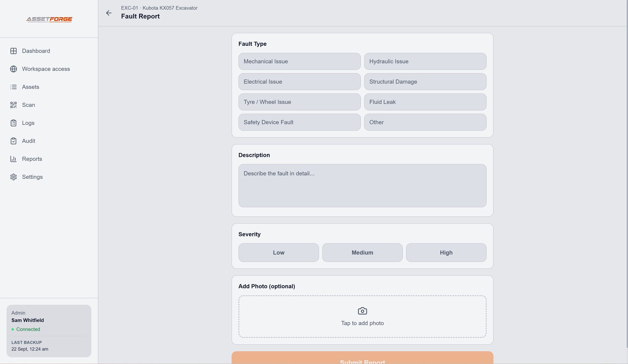Click the Dashboard grid icon
The image size is (628, 364).
13,51
